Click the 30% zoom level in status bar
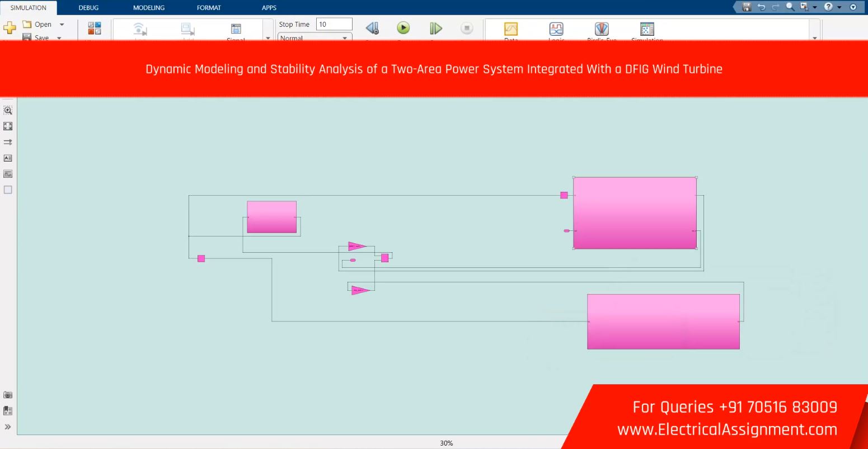Image resolution: width=868 pixels, height=449 pixels. (x=446, y=443)
